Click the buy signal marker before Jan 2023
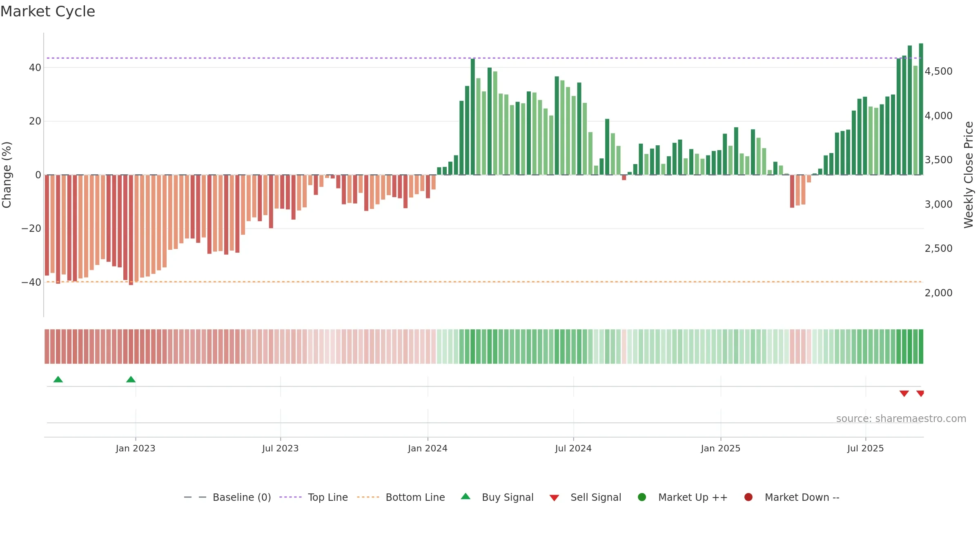The image size is (980, 551). 131,380
